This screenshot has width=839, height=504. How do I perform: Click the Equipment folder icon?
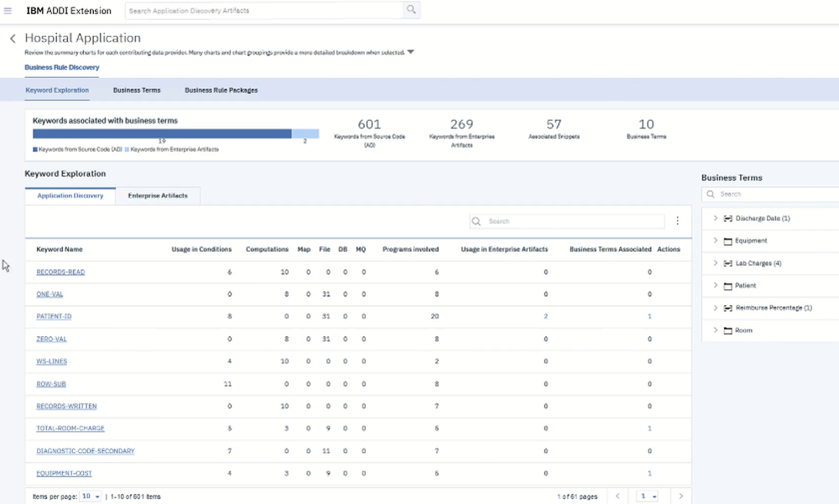click(727, 241)
